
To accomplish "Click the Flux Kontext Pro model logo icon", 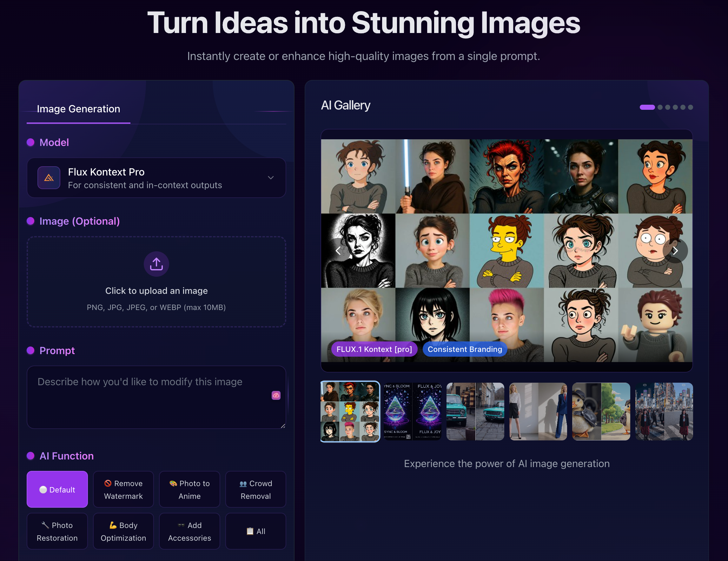I will [x=49, y=178].
